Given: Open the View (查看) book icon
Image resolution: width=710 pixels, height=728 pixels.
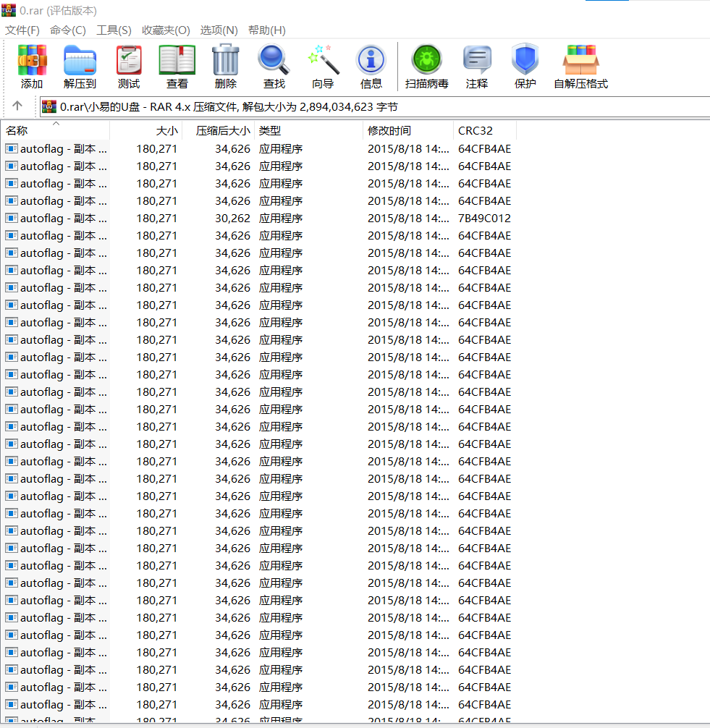Looking at the screenshot, I should (x=177, y=66).
